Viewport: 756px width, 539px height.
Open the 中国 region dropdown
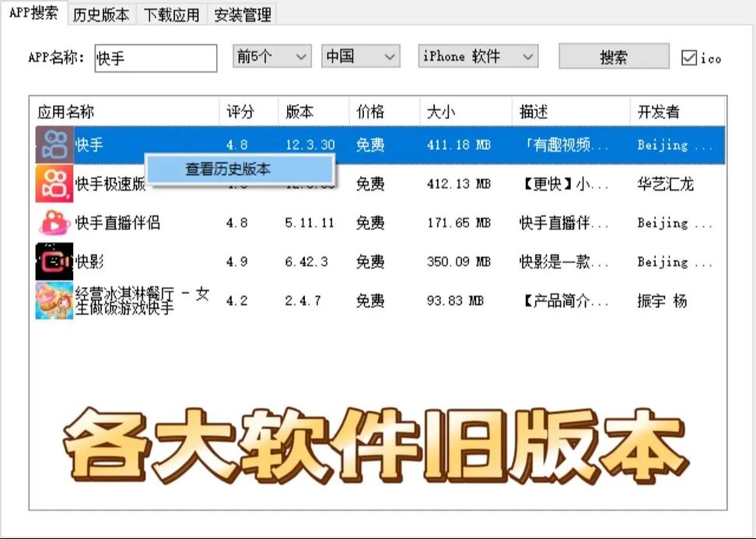click(359, 55)
